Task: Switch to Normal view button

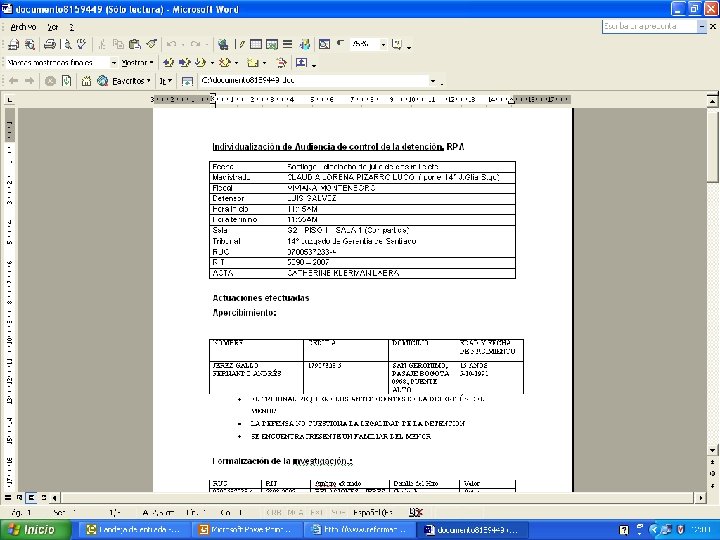Action: coord(8,497)
